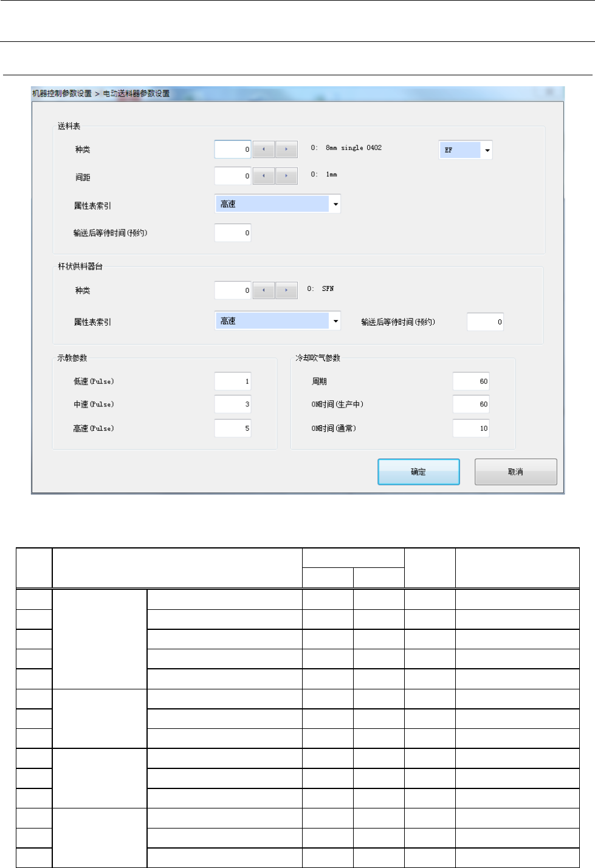
Task: Click the ON时间(通常) input field
Action: point(471,428)
